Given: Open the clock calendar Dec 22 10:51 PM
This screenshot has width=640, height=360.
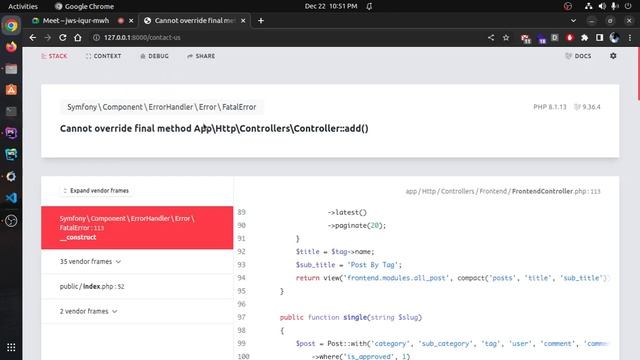Looking at the screenshot, I should [331, 6].
